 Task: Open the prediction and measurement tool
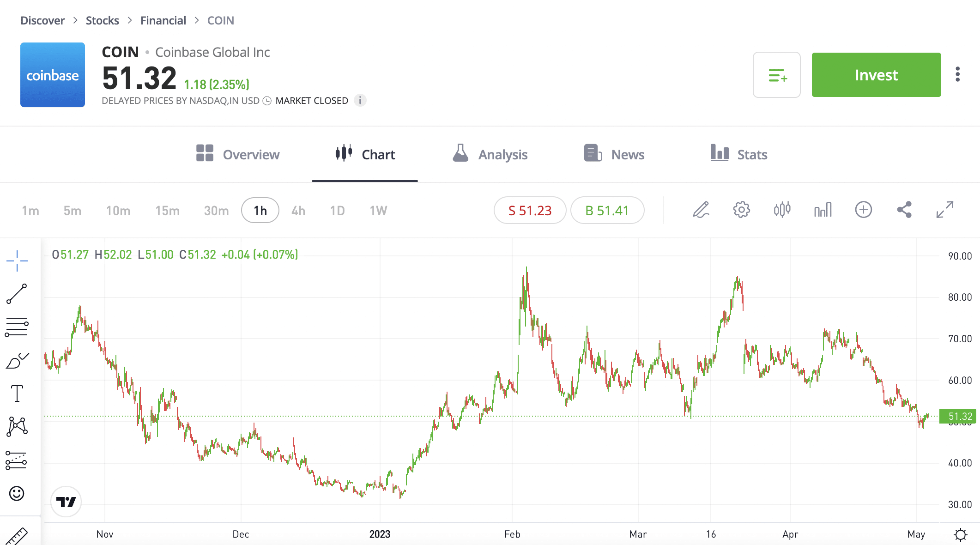point(16,460)
